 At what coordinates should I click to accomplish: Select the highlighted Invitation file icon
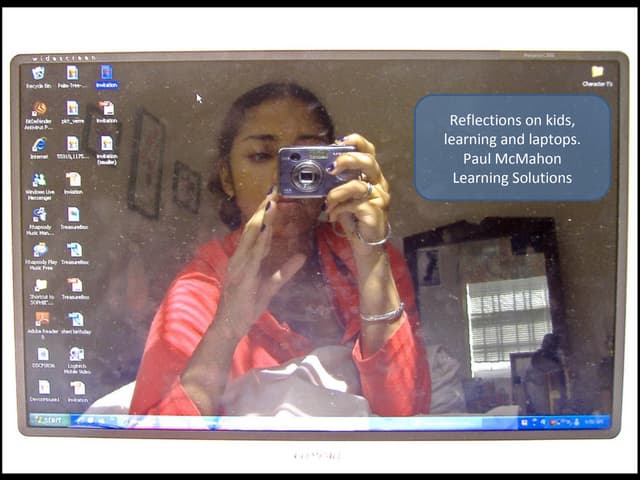pyautogui.click(x=106, y=74)
